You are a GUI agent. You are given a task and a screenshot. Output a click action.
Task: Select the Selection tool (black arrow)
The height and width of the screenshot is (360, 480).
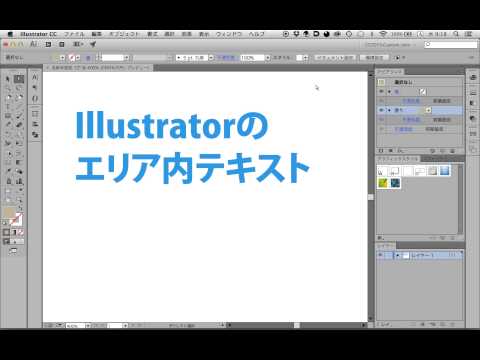(8, 79)
